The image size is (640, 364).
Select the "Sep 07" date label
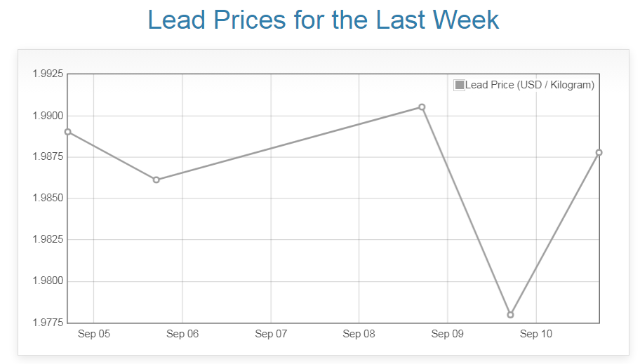pos(271,334)
